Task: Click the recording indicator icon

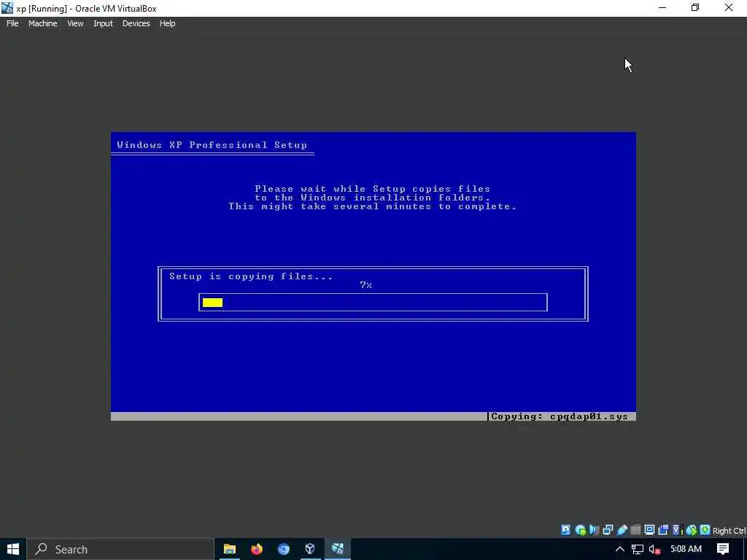Action: tap(662, 530)
